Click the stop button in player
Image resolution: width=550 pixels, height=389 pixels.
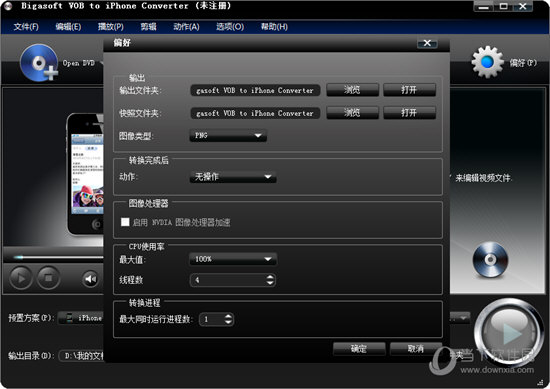click(48, 278)
